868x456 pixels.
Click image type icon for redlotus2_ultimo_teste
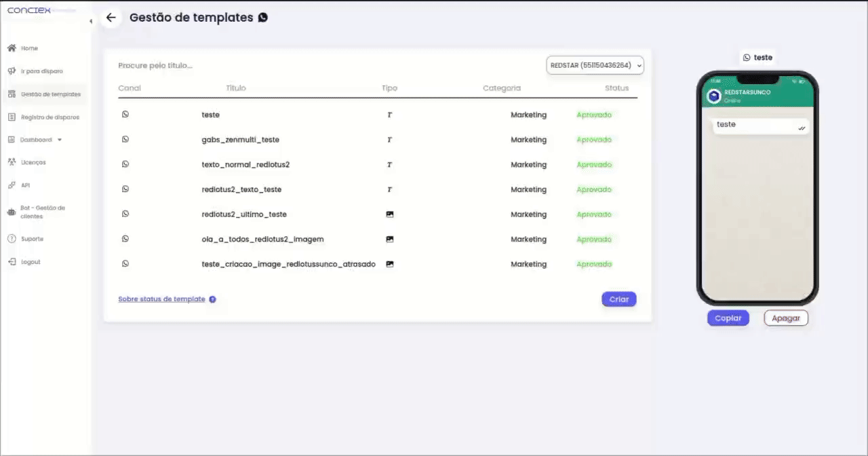(x=390, y=214)
